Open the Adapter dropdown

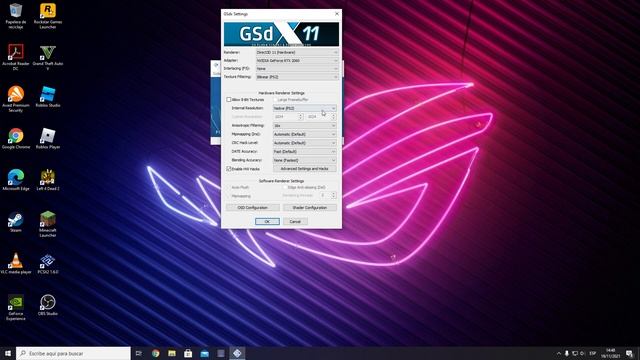pos(297,60)
